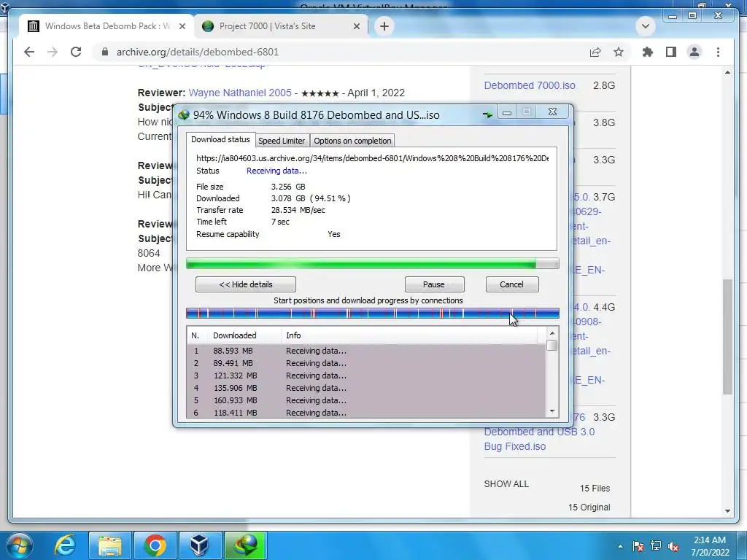747x560 pixels.
Task: Cancel the Windows 8 ISO download
Action: pos(512,284)
